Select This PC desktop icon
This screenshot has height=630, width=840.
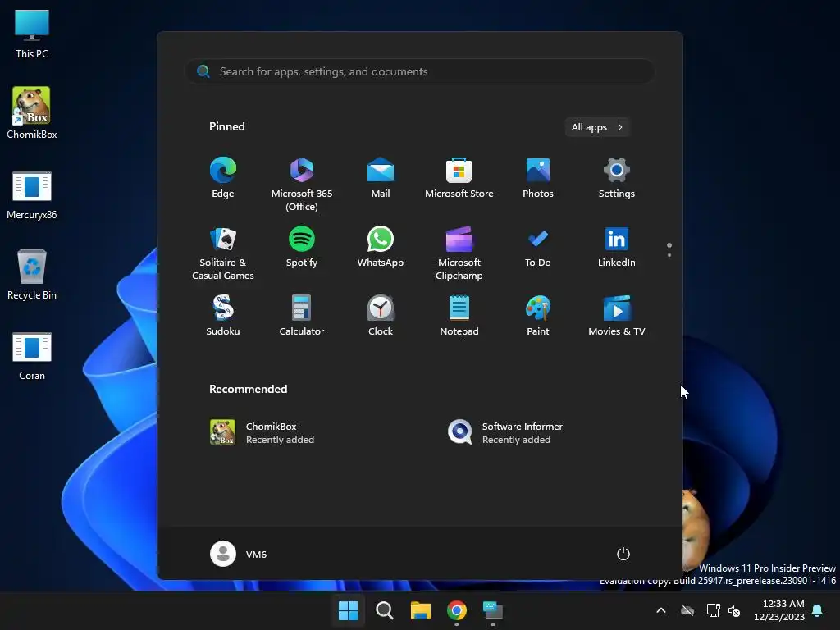click(32, 33)
